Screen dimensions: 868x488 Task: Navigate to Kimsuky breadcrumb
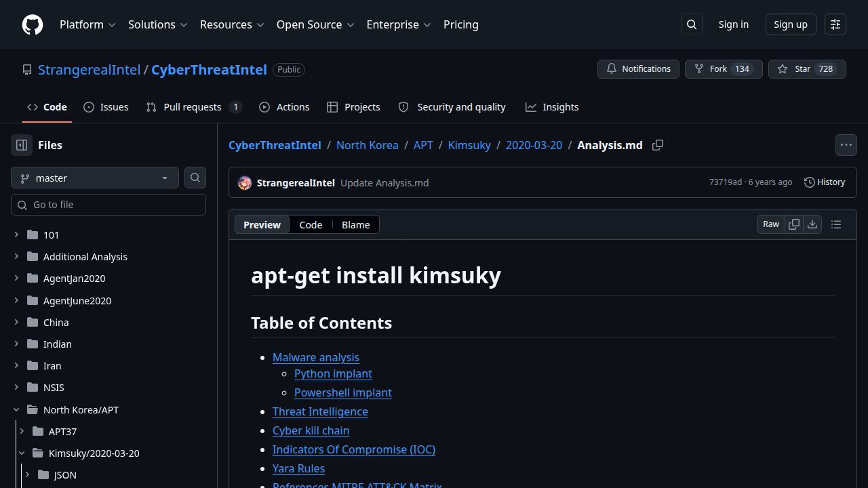point(469,145)
